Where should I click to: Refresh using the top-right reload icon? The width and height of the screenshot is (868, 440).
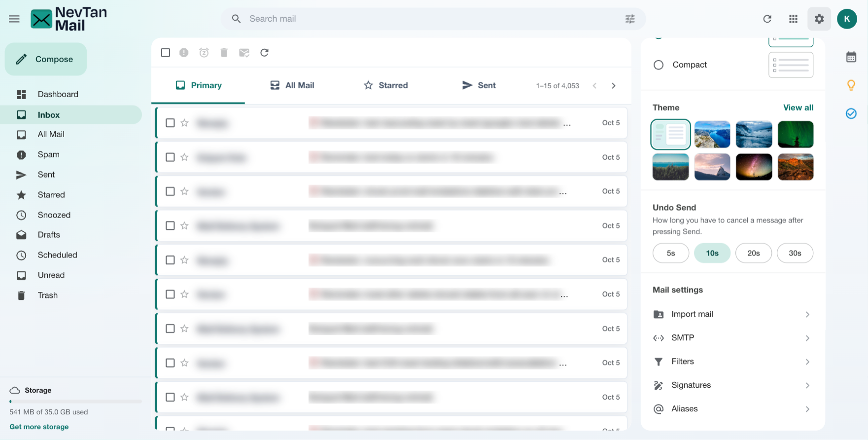click(x=767, y=19)
